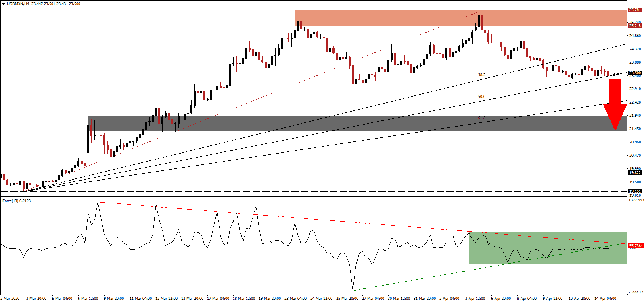Select the 38.2 Fibonacci fan label
The image size is (644, 303).
click(x=482, y=75)
